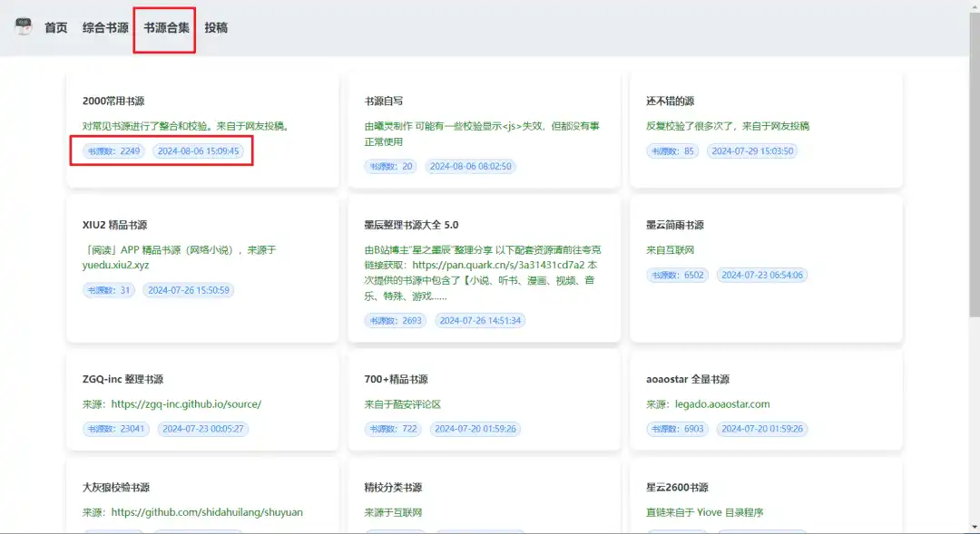Switch to the 书源合集 tab
The image size is (980, 534).
pos(166,27)
